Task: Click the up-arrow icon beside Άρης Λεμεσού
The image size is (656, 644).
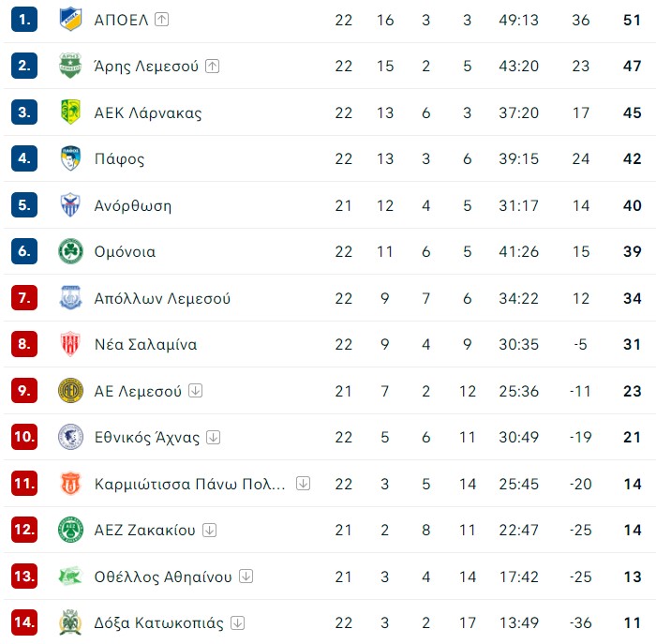Action: click(x=212, y=66)
